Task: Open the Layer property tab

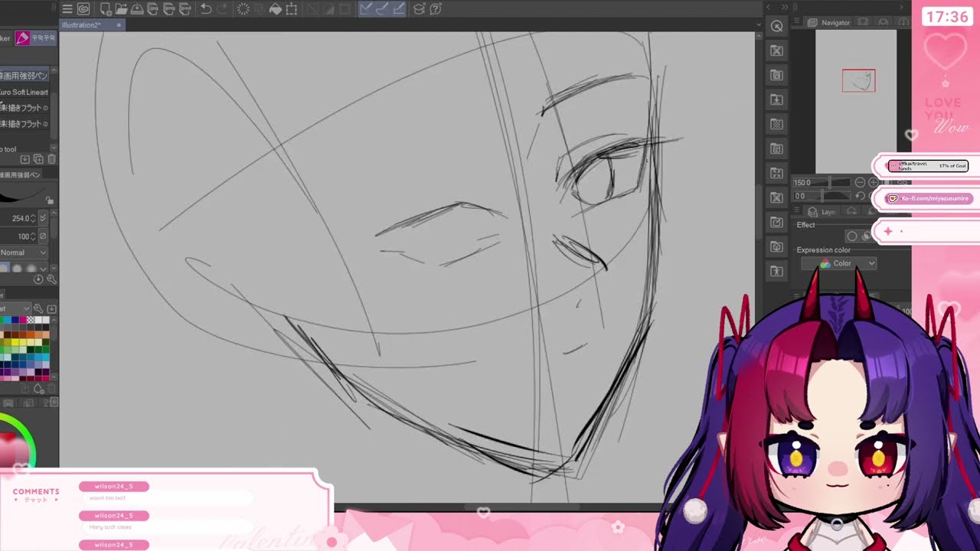Action: [823, 212]
